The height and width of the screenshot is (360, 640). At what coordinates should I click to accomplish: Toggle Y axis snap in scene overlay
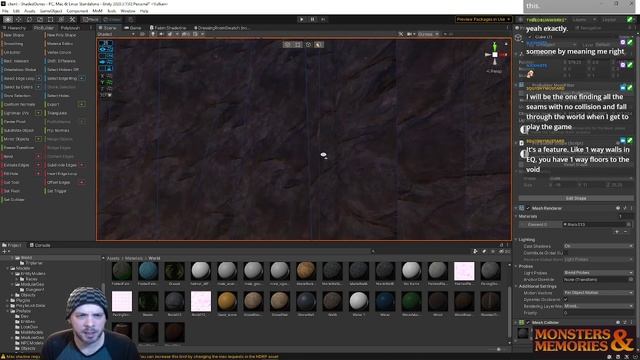(x=106, y=82)
